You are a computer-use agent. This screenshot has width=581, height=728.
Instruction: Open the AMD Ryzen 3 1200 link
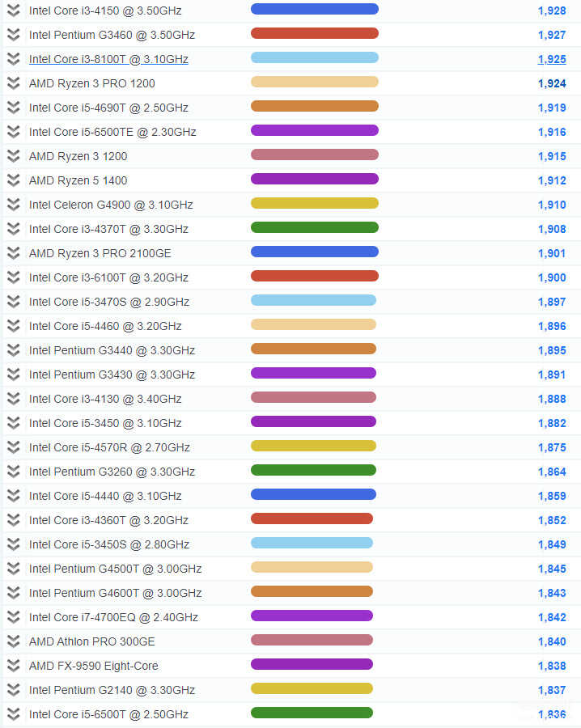coord(78,156)
